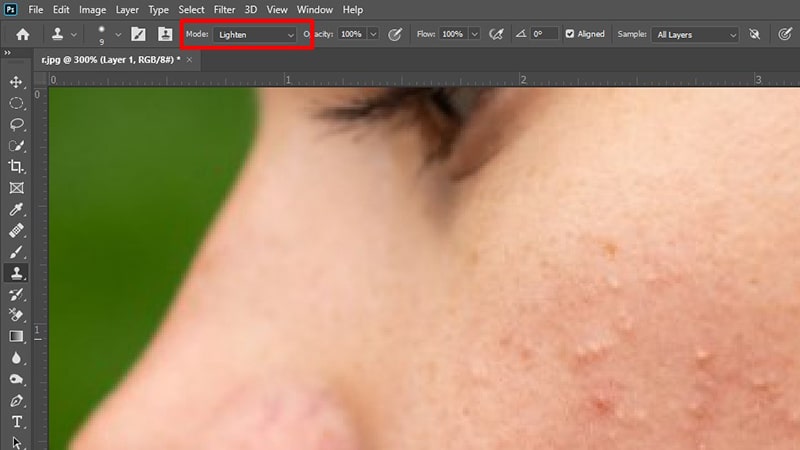This screenshot has height=450, width=800.
Task: Enable airbrush-style build-up icon
Action: [x=496, y=34]
